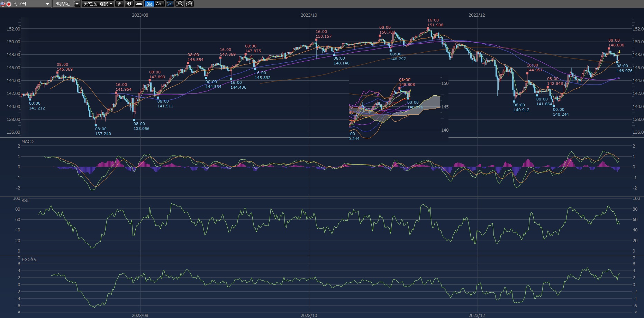Zoom in vertically with magnifier plus icon
The height and width of the screenshot is (318, 644).
(189, 4)
